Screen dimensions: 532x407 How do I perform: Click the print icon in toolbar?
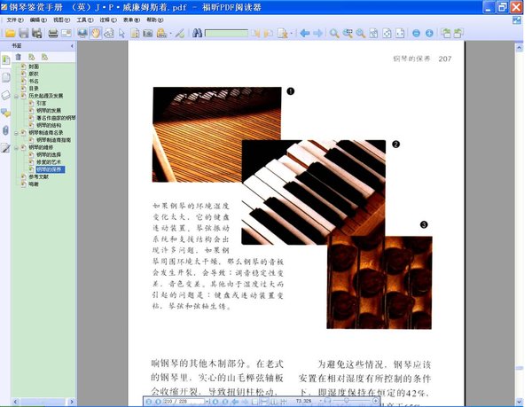point(52,34)
